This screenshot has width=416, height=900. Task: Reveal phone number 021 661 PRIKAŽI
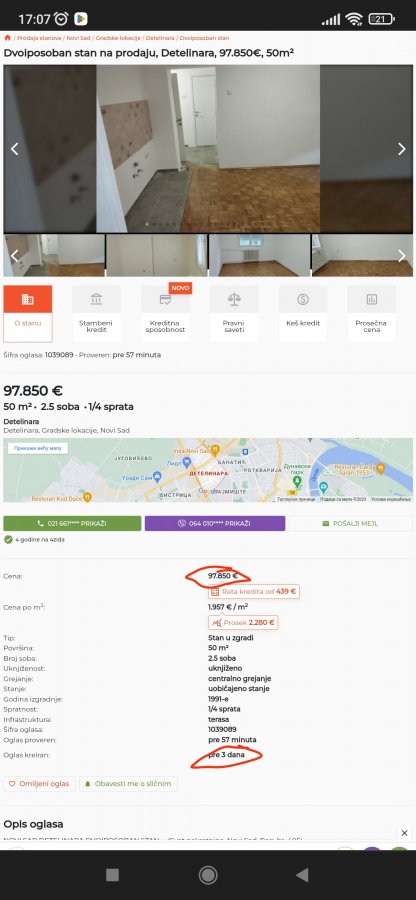tap(72, 523)
